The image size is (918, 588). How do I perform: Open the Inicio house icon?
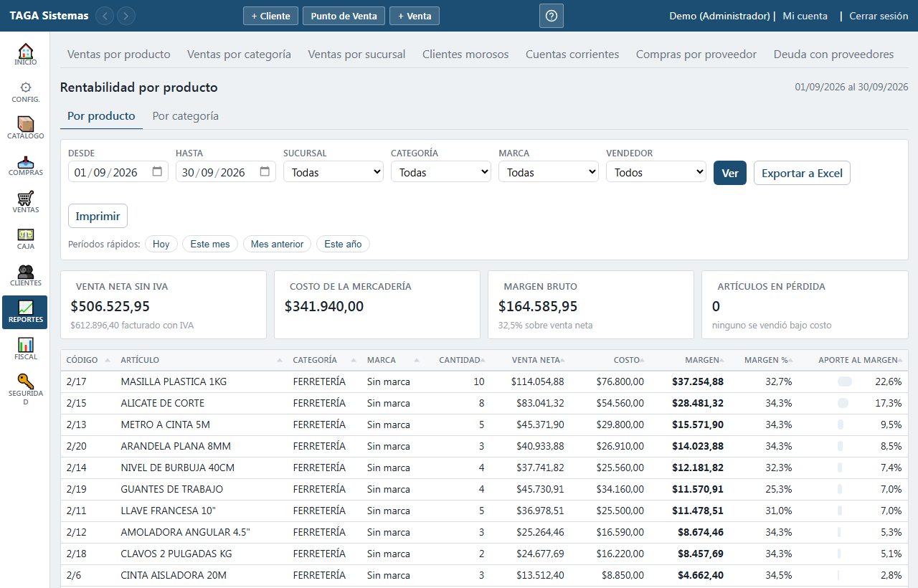[26, 52]
